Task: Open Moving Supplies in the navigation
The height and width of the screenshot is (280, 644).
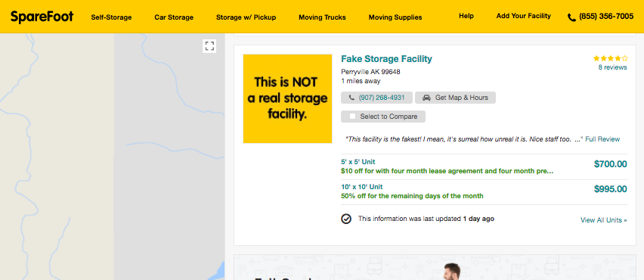Action: coord(395,17)
